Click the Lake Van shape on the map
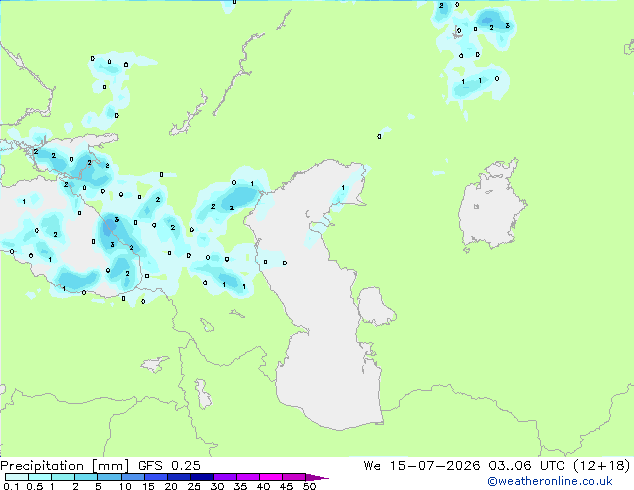 [x=154, y=364]
